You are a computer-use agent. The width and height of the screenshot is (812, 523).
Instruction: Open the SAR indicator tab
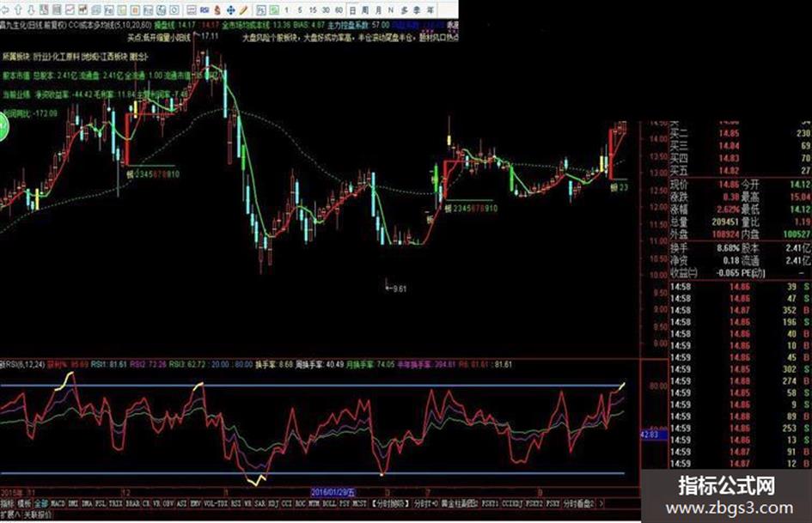click(x=260, y=504)
